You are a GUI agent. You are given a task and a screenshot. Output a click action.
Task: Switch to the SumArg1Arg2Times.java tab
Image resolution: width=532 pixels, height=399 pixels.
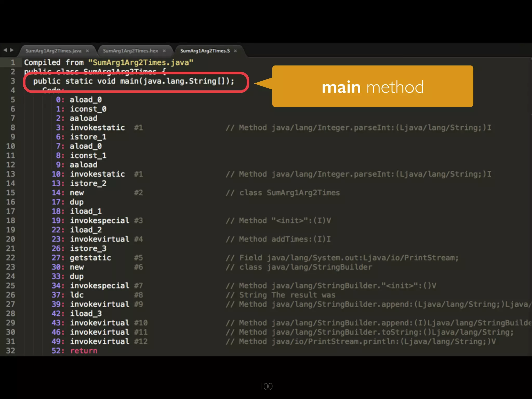(x=53, y=51)
